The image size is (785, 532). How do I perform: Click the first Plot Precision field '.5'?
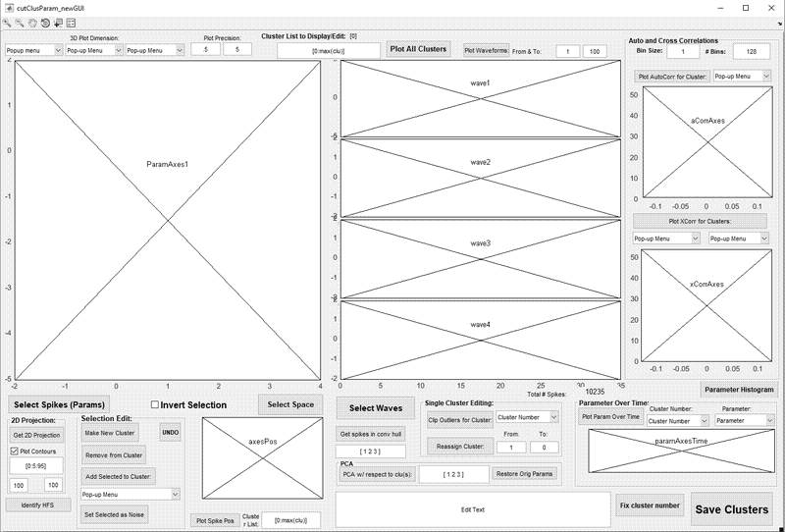tap(206, 50)
